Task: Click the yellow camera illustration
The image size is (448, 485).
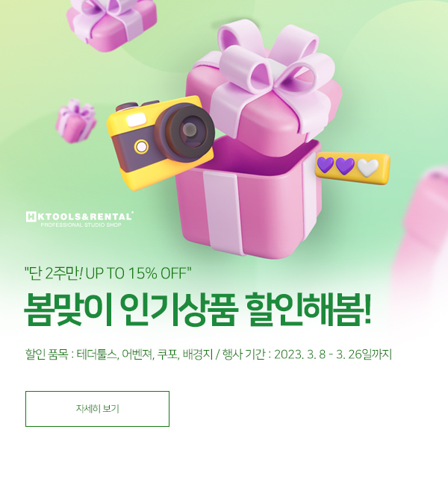Action: (x=161, y=143)
